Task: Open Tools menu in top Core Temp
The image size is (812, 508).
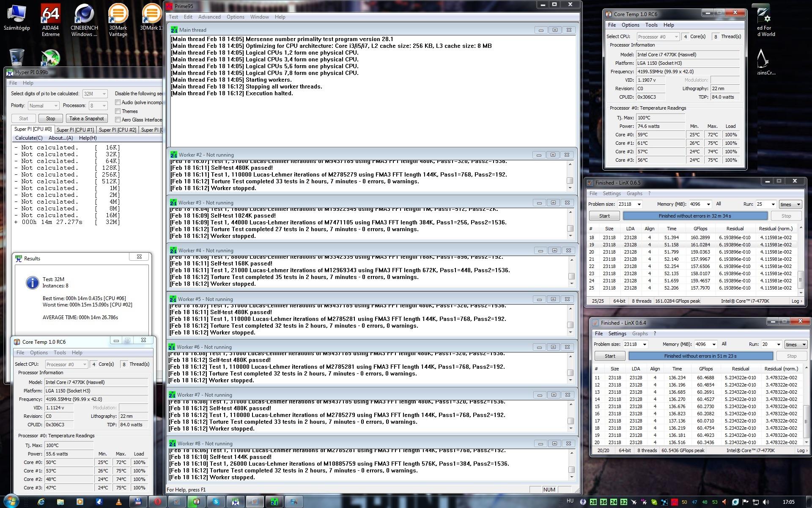Action: [651, 25]
